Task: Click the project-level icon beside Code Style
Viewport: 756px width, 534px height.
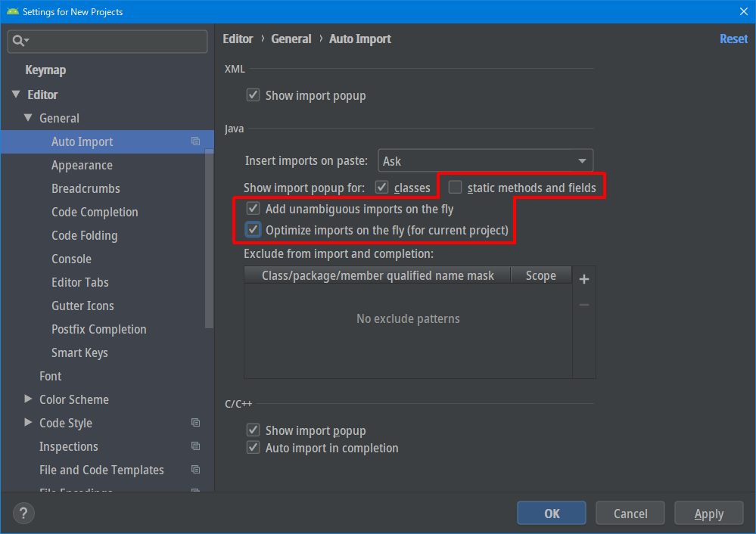Action: [x=195, y=423]
